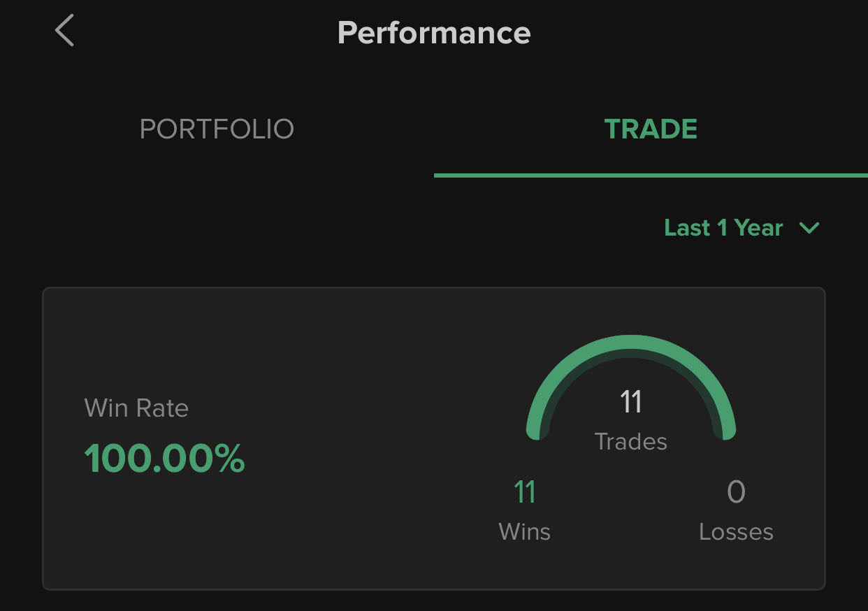Tap the left end of gauge arc

[x=535, y=430]
